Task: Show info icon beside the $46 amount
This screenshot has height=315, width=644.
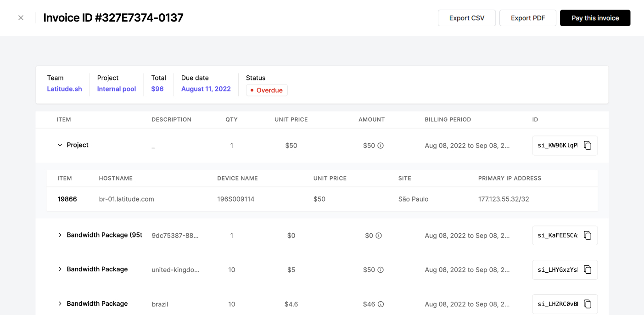Action: coord(381,304)
